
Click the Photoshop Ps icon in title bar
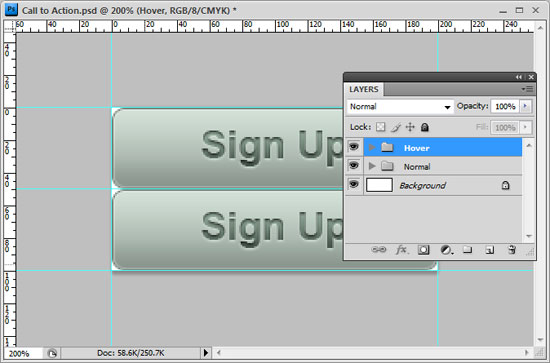11,9
